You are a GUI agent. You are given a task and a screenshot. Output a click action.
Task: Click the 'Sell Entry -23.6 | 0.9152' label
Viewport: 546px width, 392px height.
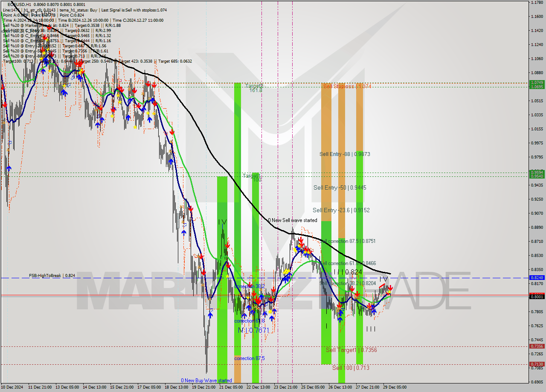click(341, 210)
